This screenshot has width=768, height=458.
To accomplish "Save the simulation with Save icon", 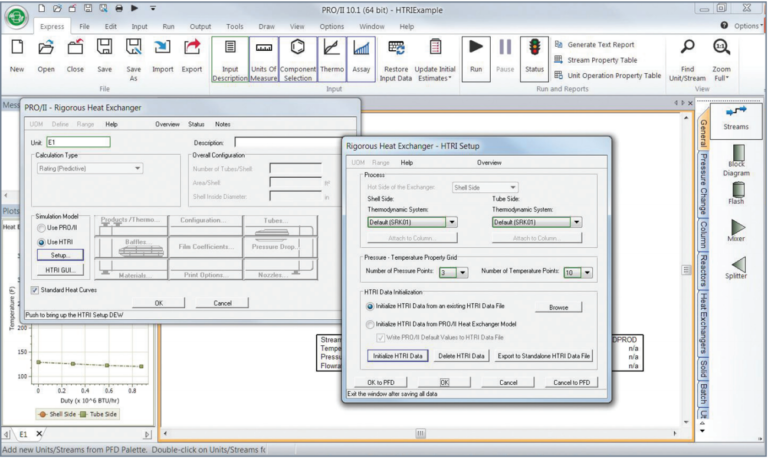I will (104, 48).
